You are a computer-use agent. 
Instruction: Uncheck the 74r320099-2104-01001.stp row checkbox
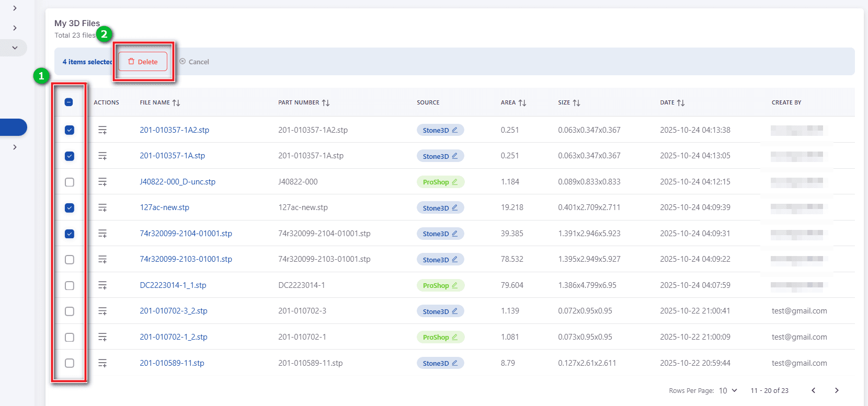pyautogui.click(x=70, y=234)
